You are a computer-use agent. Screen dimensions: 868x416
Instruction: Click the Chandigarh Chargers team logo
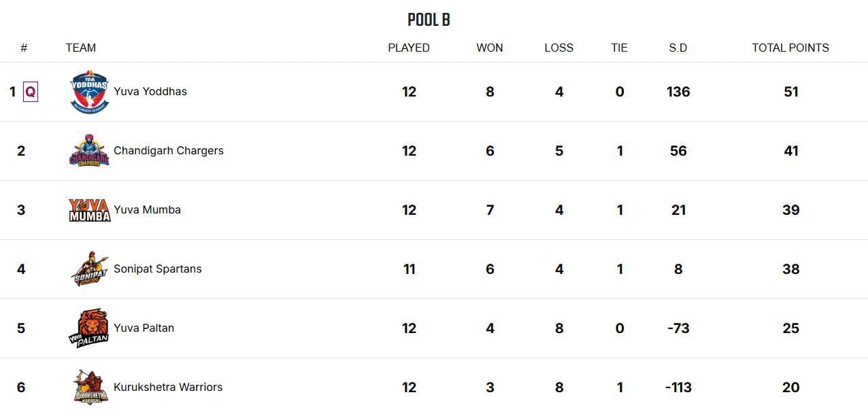(89, 151)
